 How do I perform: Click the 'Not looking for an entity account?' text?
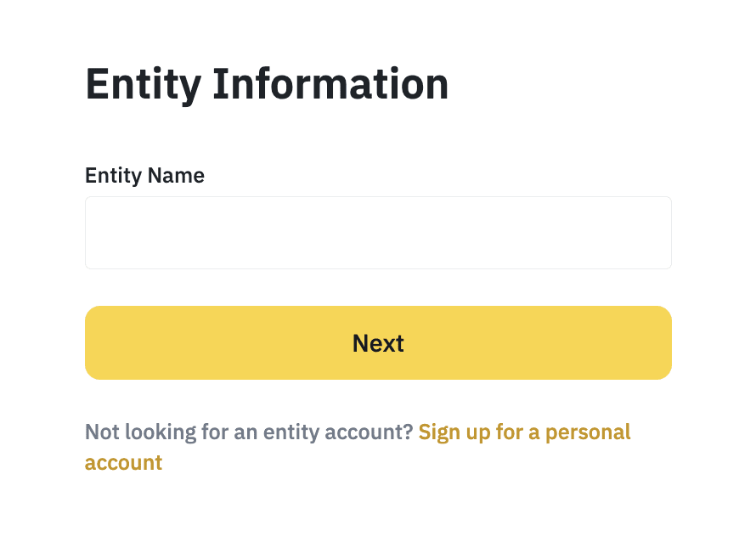249,432
